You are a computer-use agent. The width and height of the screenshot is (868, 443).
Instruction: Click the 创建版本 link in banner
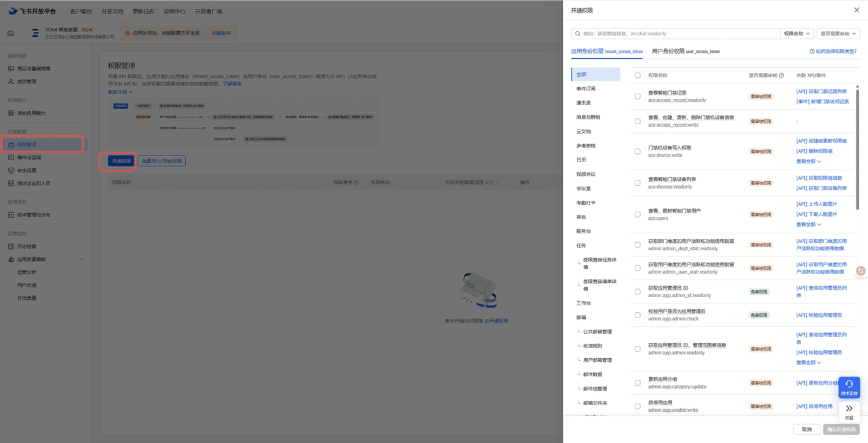(221, 33)
